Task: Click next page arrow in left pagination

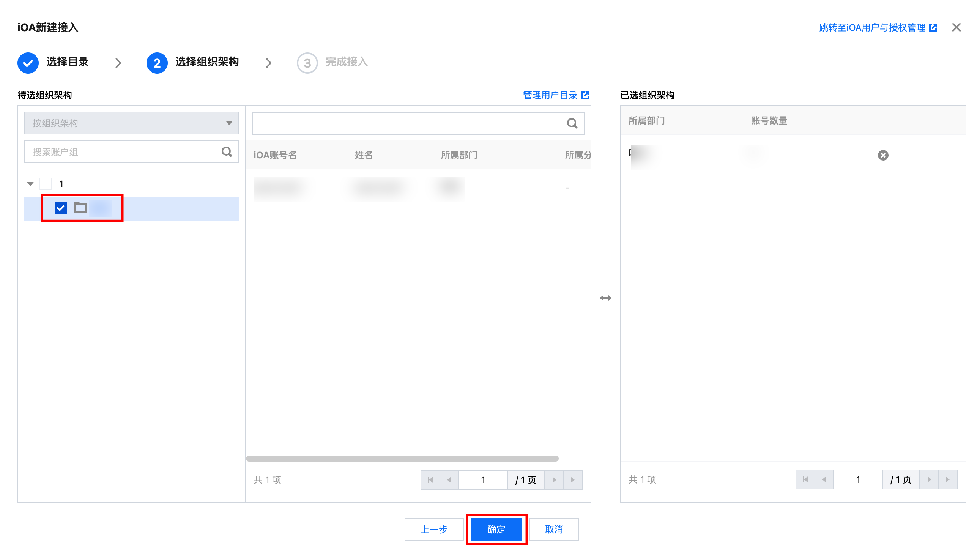Action: tap(554, 480)
